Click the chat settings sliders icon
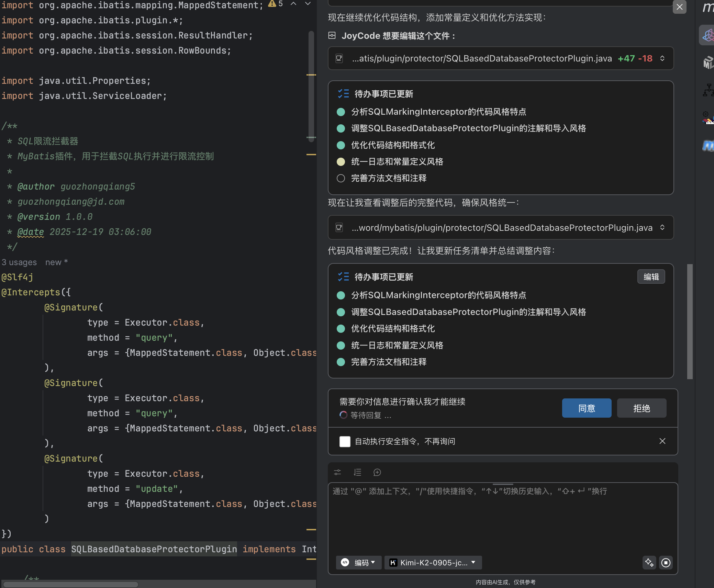This screenshot has height=588, width=714. [337, 473]
